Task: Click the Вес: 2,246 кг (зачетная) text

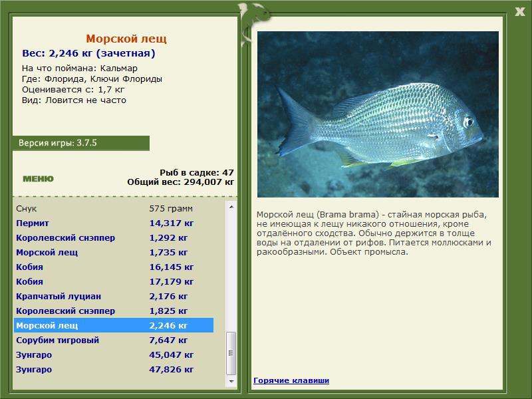Action: (88, 53)
